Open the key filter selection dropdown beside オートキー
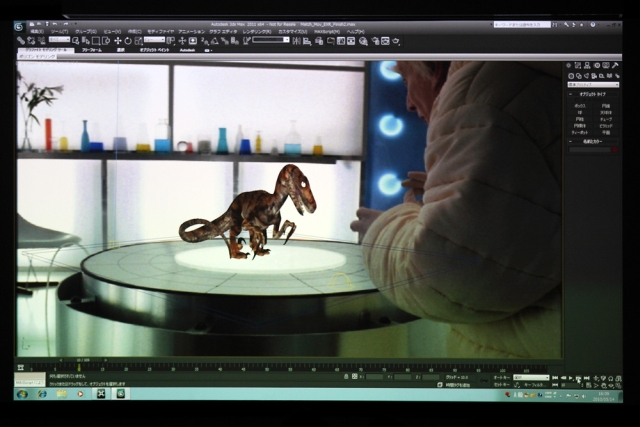 click(531, 378)
